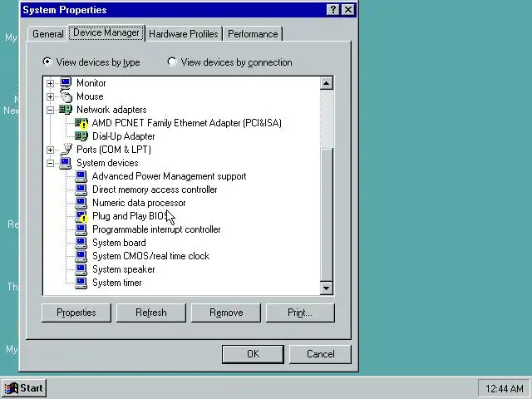532x399 pixels.
Task: Select the "System devices" text label
Action: click(107, 163)
